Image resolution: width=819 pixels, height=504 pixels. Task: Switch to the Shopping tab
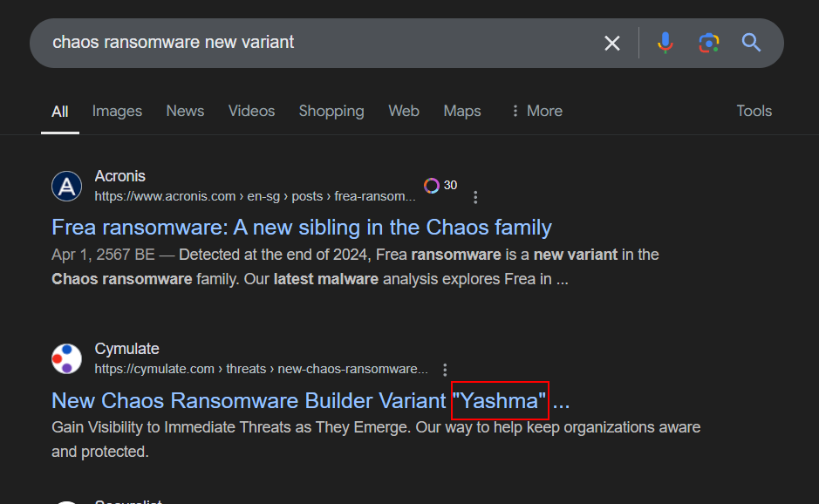331,111
